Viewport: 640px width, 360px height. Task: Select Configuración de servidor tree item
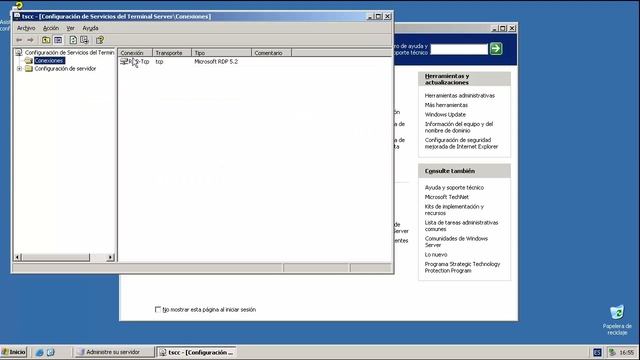65,69
